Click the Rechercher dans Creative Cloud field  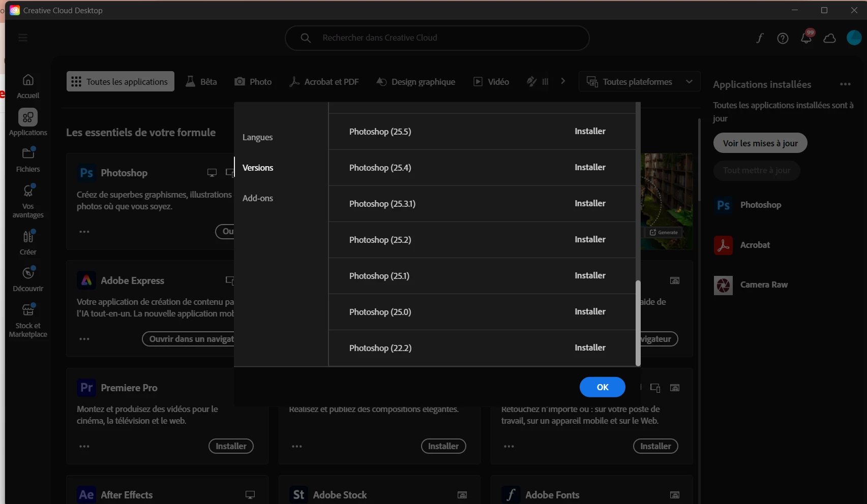pyautogui.click(x=437, y=38)
